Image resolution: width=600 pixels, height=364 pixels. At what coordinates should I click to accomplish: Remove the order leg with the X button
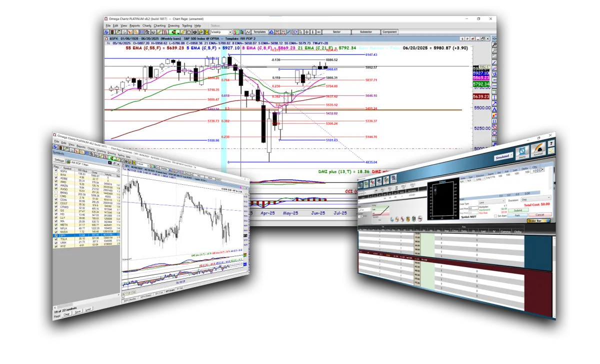[x=542, y=170]
